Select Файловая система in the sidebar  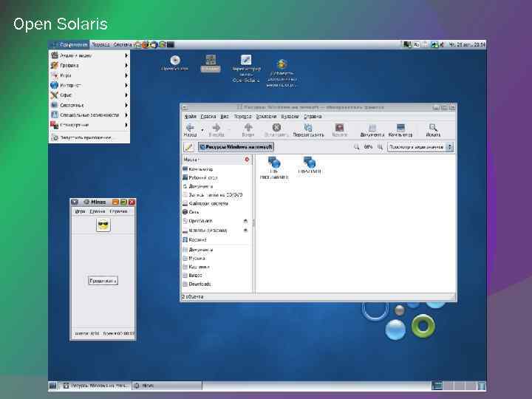[x=205, y=204]
